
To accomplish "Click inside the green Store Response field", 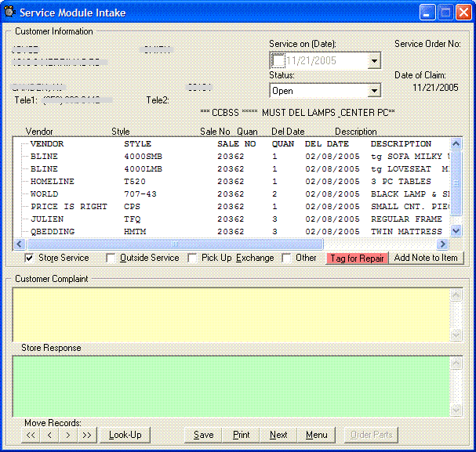I will point(231,386).
